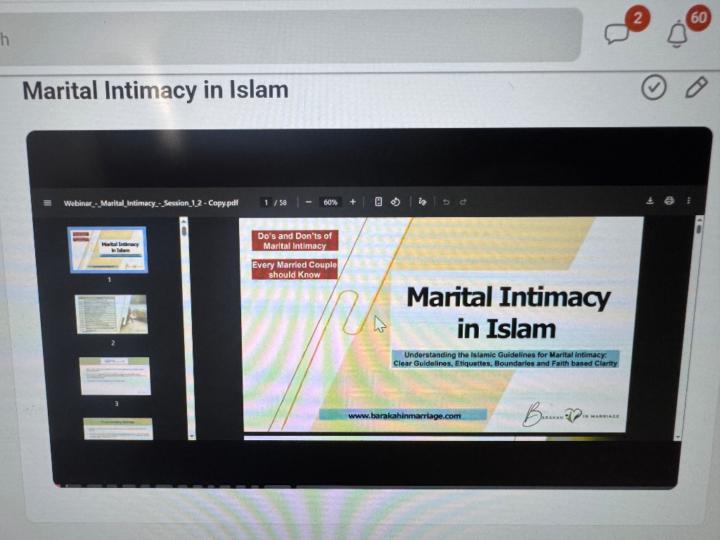The image size is (720, 540).
Task: Select page 1 thumbnail
Action: pos(107,249)
